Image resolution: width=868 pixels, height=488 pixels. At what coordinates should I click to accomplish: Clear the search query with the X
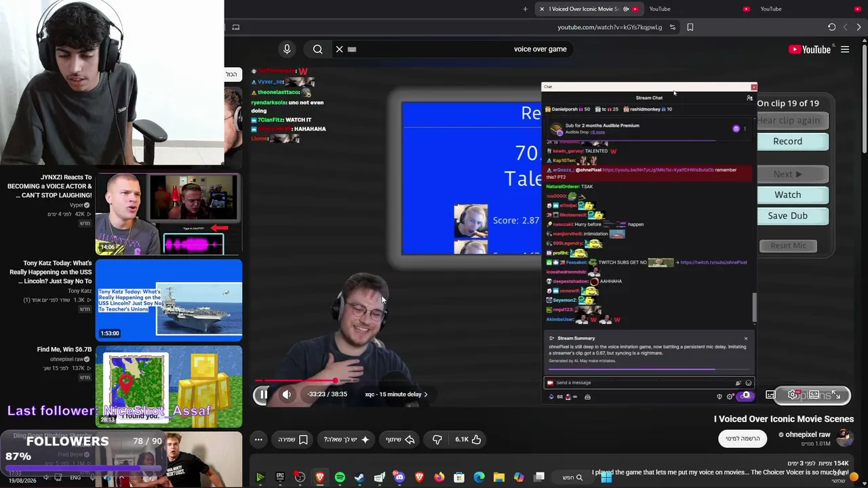pyautogui.click(x=340, y=49)
